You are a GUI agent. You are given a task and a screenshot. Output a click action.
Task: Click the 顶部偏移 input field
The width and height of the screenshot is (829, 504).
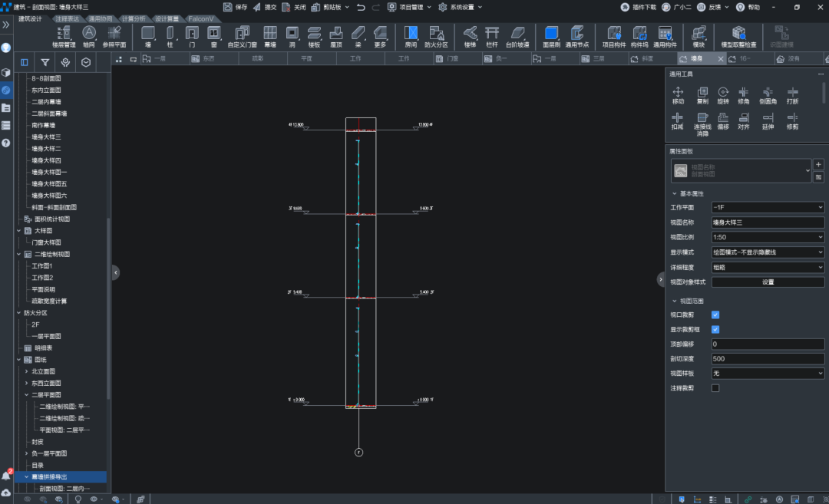point(768,344)
